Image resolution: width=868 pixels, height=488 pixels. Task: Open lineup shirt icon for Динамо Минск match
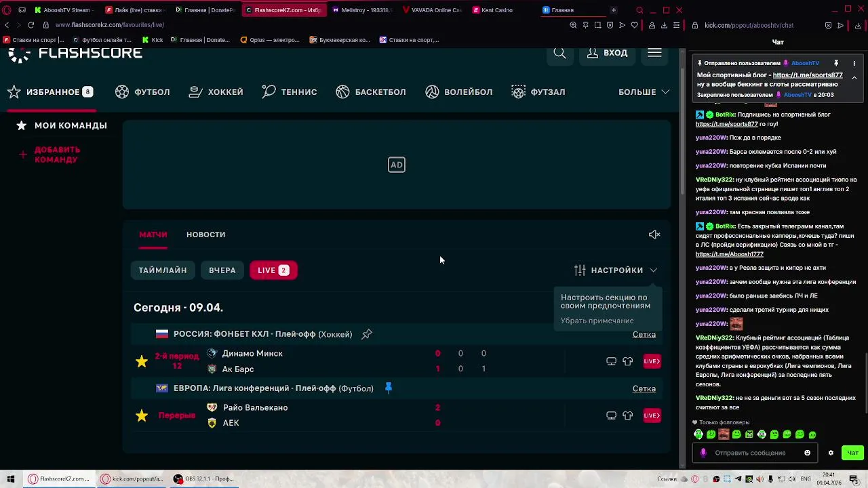click(x=628, y=361)
